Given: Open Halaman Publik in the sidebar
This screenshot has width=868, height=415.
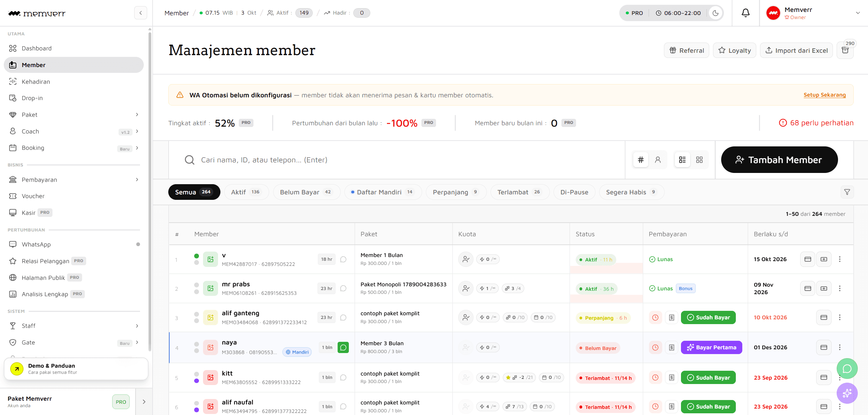Looking at the screenshot, I should click(74, 278).
